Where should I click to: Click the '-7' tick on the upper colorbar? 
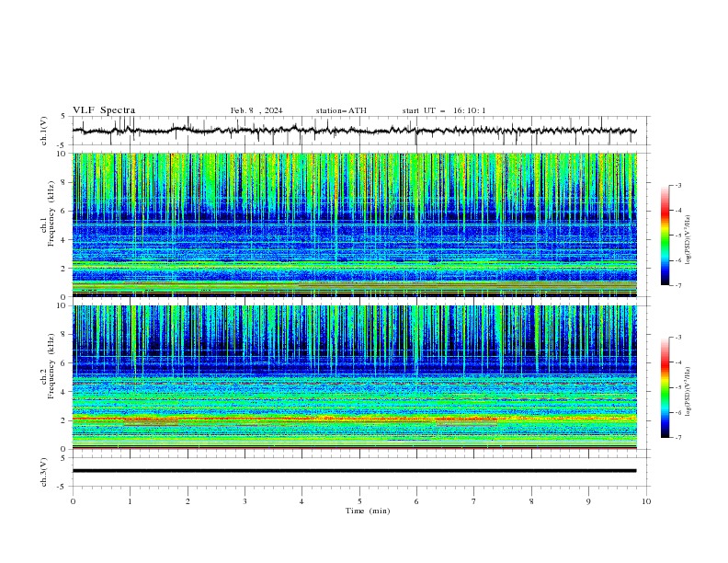pyautogui.click(x=678, y=285)
